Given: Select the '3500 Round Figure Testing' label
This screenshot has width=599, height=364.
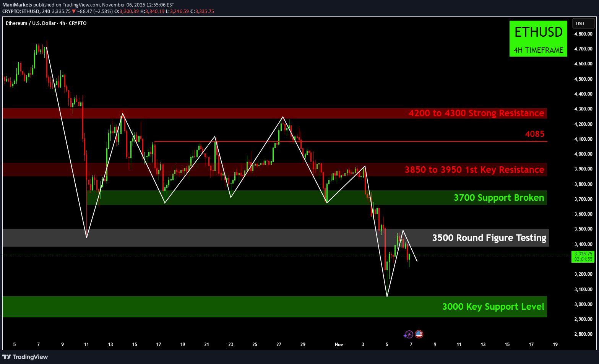Looking at the screenshot, I should [x=489, y=238].
